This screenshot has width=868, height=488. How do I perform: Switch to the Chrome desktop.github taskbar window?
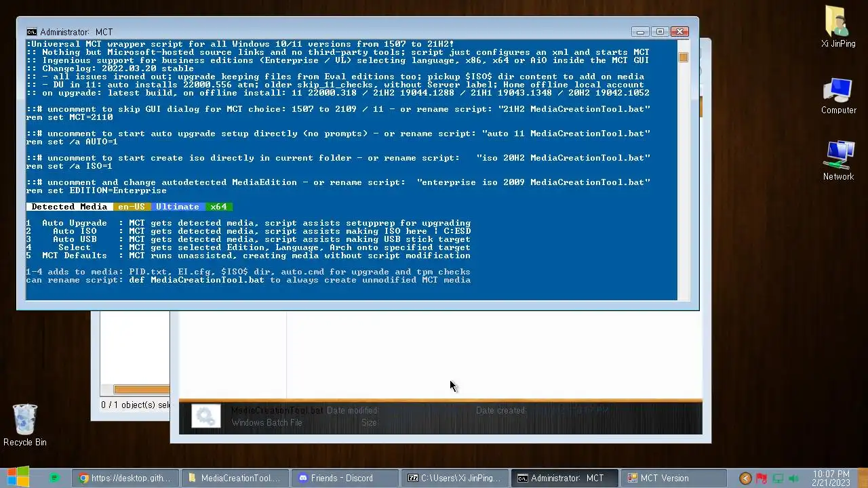(x=126, y=478)
